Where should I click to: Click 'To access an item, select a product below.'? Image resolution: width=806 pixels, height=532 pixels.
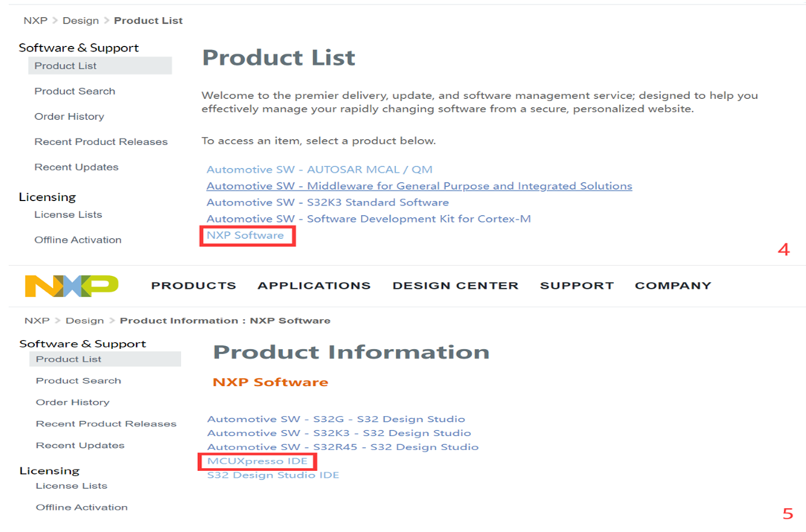click(319, 141)
